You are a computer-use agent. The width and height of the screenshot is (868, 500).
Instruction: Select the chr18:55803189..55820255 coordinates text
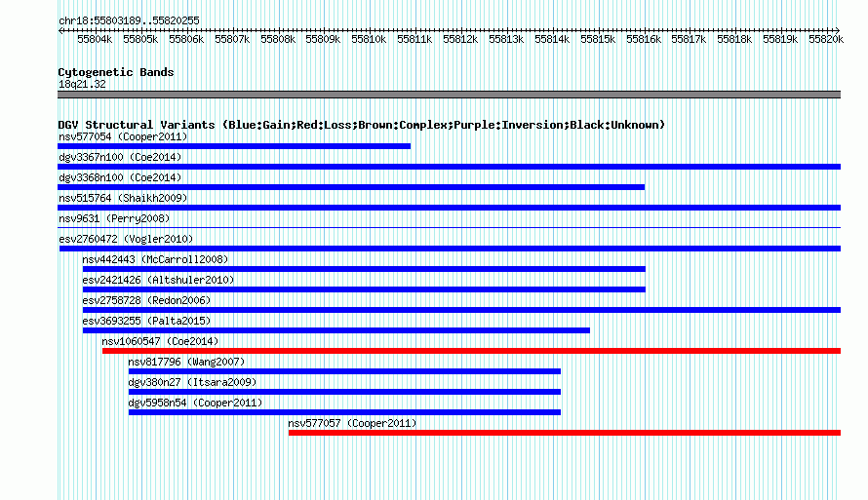pyautogui.click(x=129, y=20)
